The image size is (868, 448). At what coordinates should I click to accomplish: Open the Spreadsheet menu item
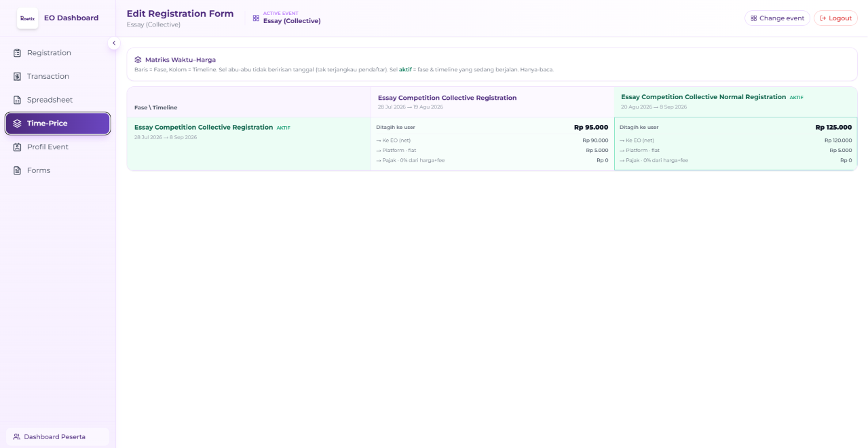tap(58, 100)
